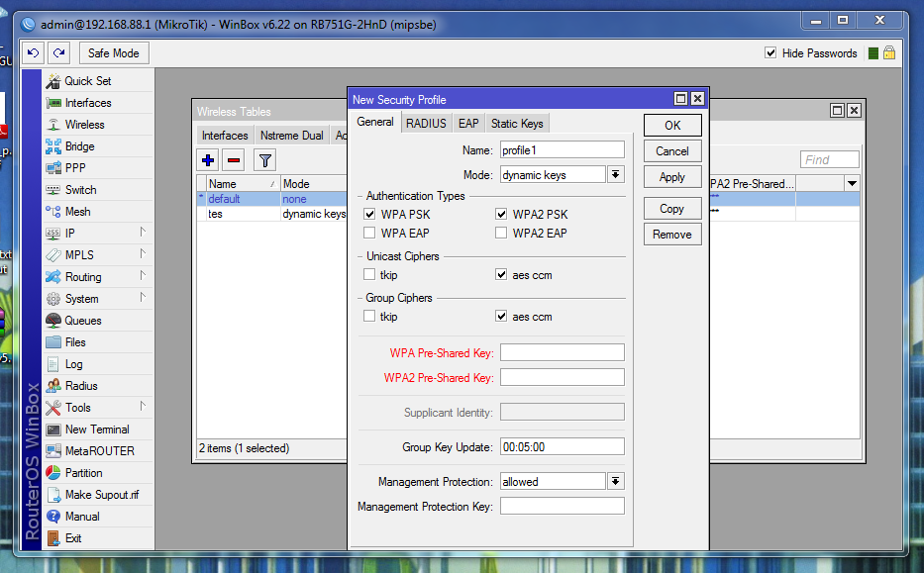Image resolution: width=924 pixels, height=573 pixels.
Task: Click the padlock icon in top right toolbar
Action: [889, 53]
